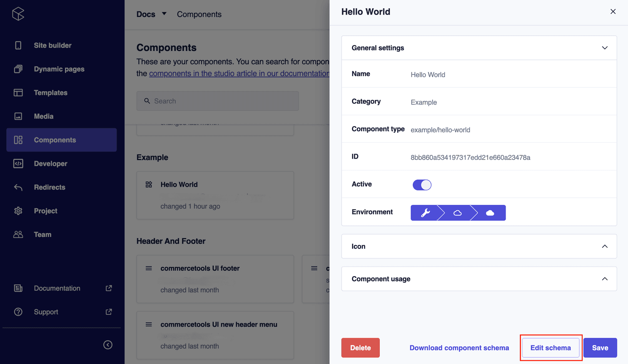Open the Media section
Screen dimensions: 628x364
[x=44, y=116]
